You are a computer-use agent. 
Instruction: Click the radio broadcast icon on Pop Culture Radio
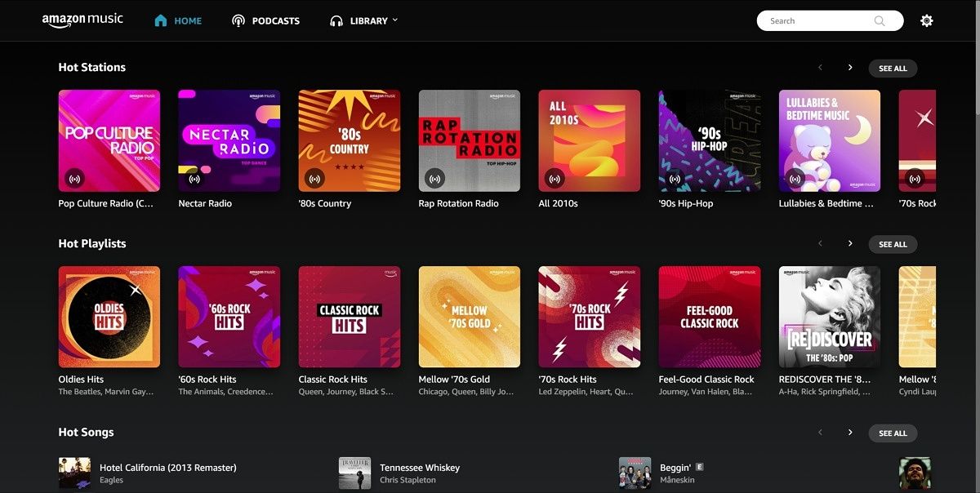[x=73, y=178]
